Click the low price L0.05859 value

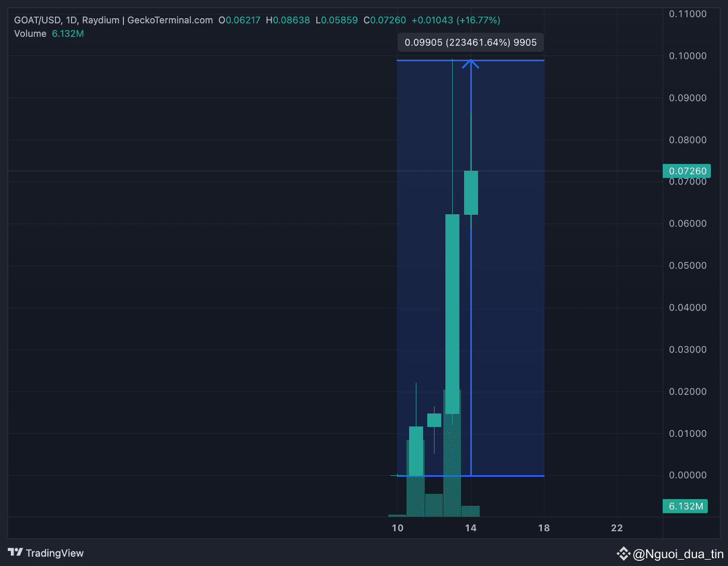coord(337,20)
